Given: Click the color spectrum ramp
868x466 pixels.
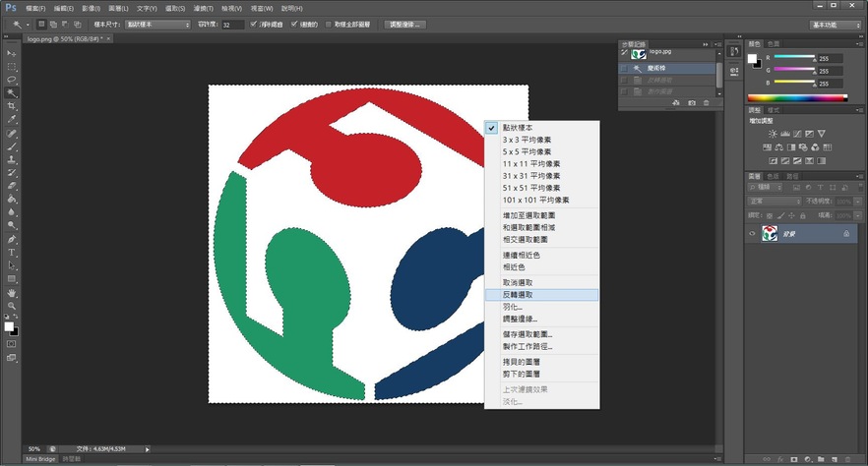Looking at the screenshot, I should [797, 98].
